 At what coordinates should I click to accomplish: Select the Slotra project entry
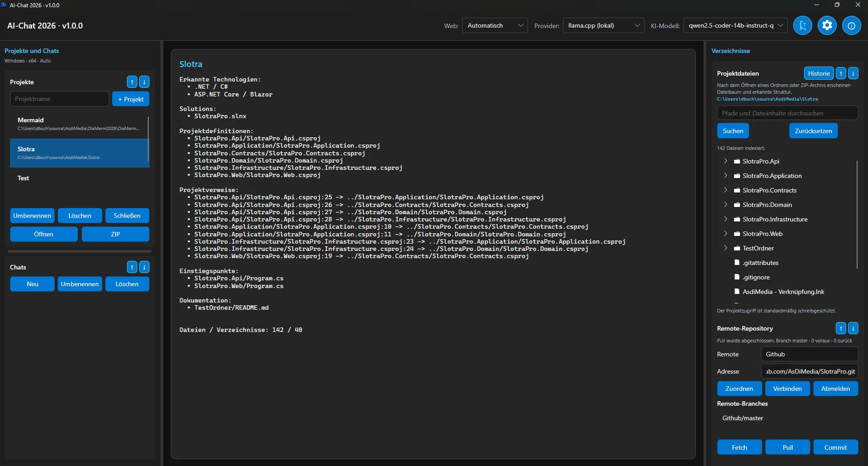point(79,153)
